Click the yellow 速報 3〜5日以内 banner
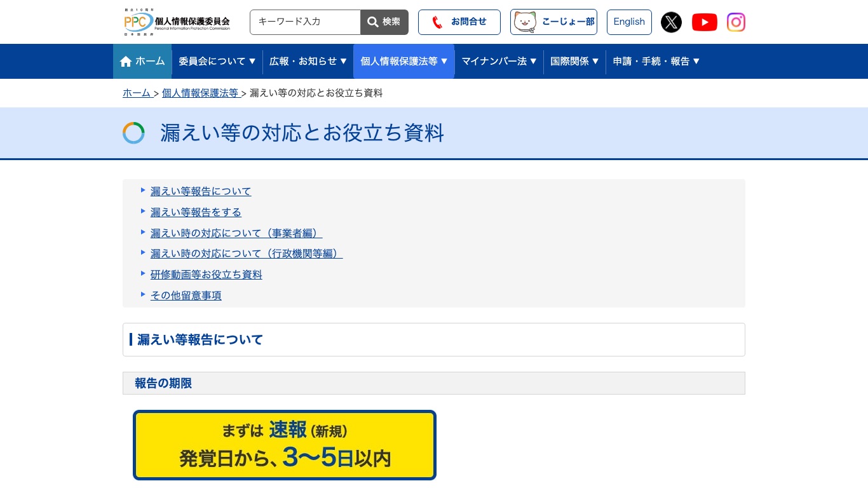This screenshot has height=488, width=868. click(285, 445)
